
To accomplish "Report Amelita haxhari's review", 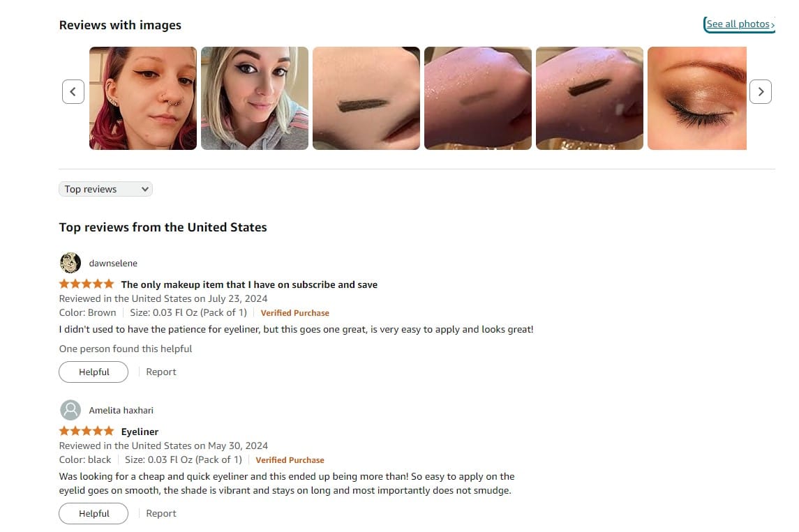I will [x=161, y=513].
